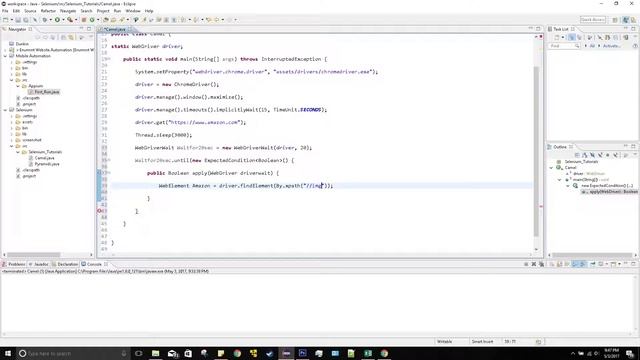640x360 pixels.
Task: Open the Run menu
Action: [x=118, y=11]
